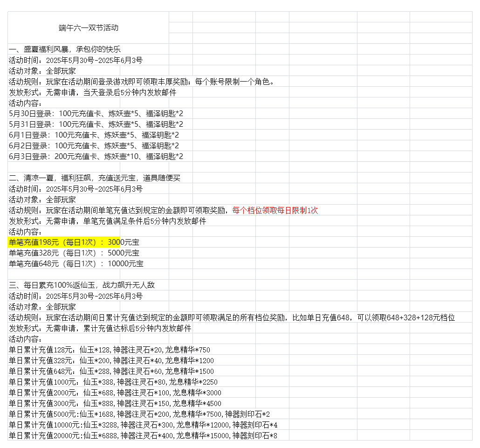480x448 pixels.
Task: Click heading 二、清凉一夏，福利狂飙
Action: pyautogui.click(x=95, y=178)
